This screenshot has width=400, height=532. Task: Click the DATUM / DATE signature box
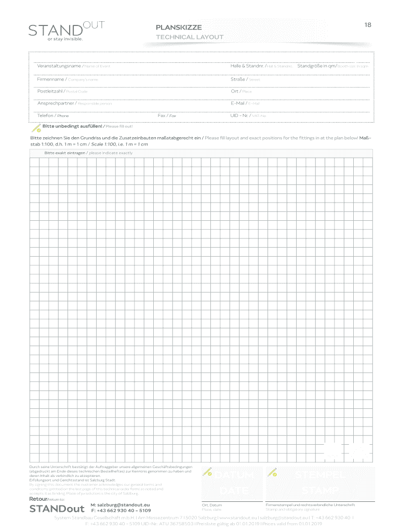(232, 484)
